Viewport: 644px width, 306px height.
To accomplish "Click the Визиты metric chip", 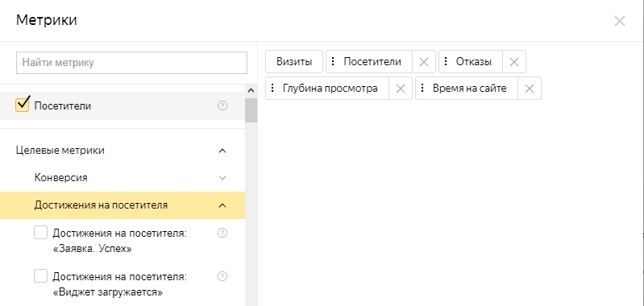I will [294, 62].
